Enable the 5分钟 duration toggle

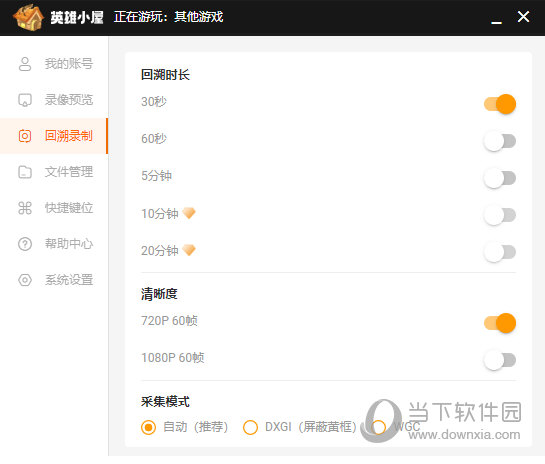click(x=500, y=178)
